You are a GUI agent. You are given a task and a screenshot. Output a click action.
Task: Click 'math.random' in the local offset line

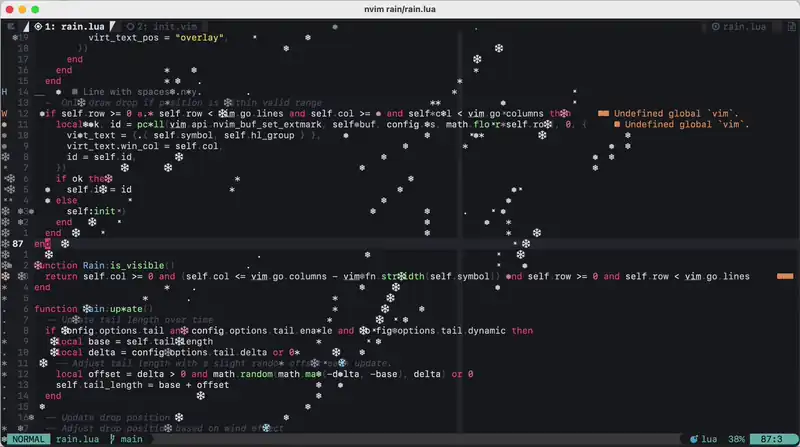click(242, 374)
